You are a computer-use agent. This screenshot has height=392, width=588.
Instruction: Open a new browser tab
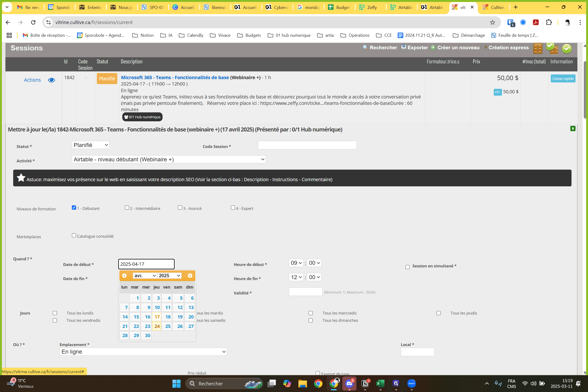515,7
